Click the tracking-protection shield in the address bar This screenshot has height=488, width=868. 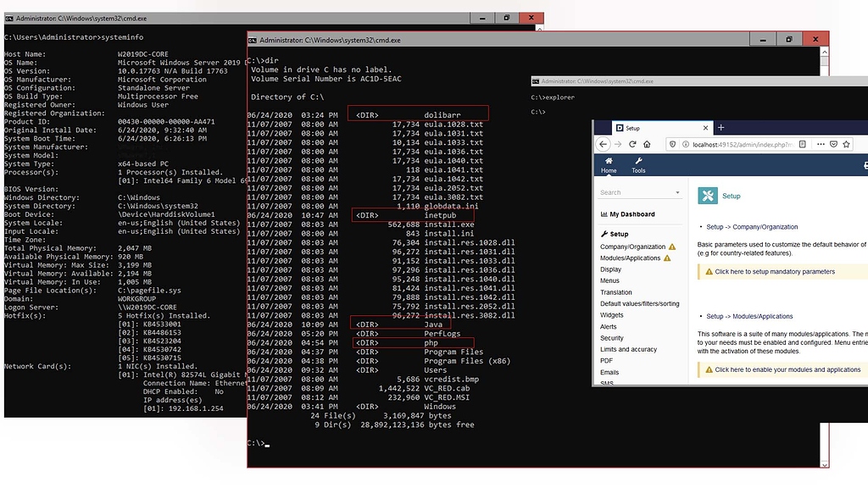(x=671, y=144)
